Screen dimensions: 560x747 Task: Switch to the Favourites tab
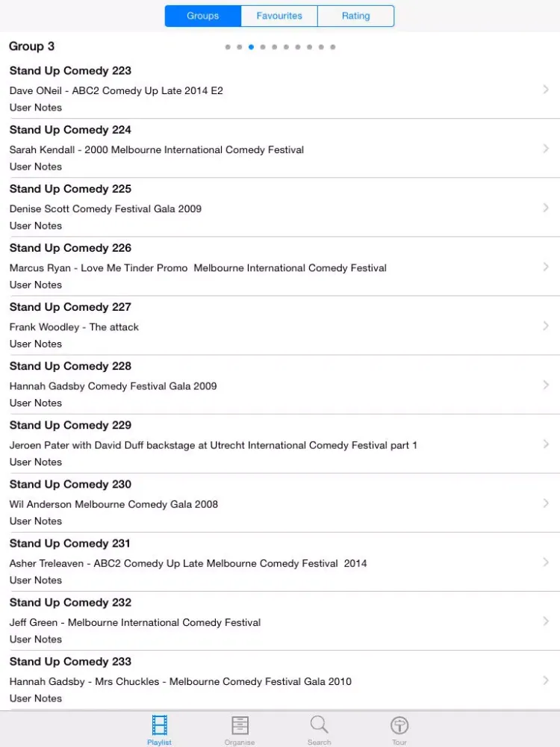[x=279, y=16]
